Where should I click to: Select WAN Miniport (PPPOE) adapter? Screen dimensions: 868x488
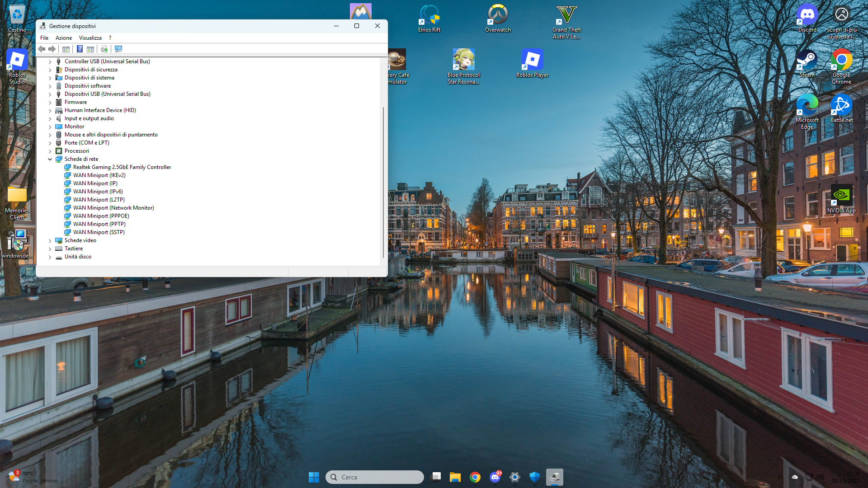tap(101, 216)
